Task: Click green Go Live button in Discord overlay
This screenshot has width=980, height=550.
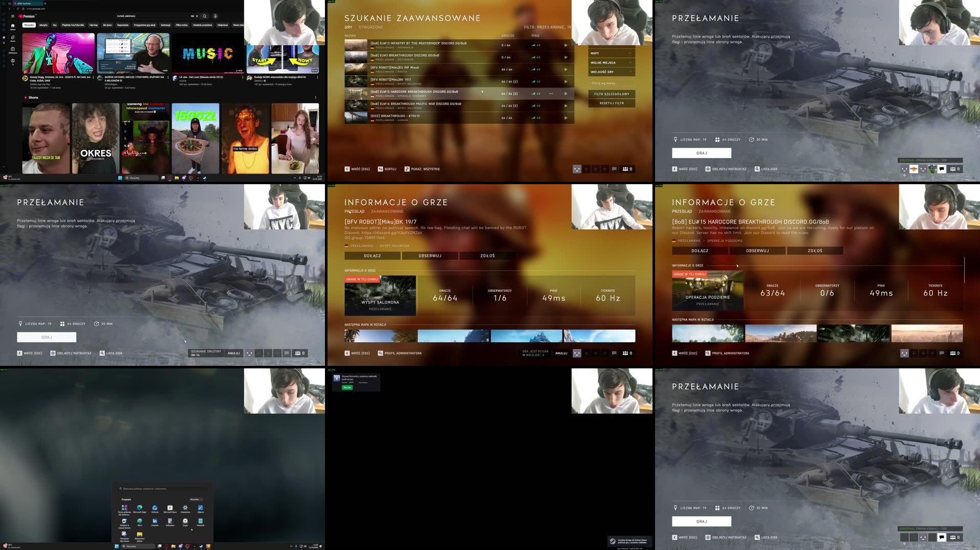Action: (347, 387)
